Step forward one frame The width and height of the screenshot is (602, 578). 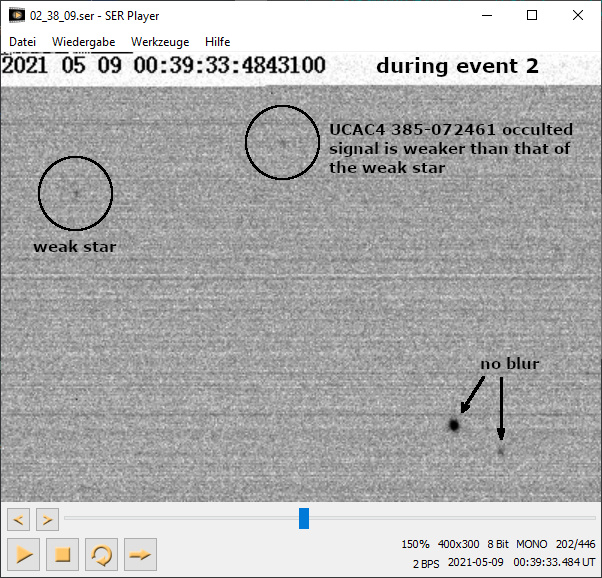(x=47, y=519)
